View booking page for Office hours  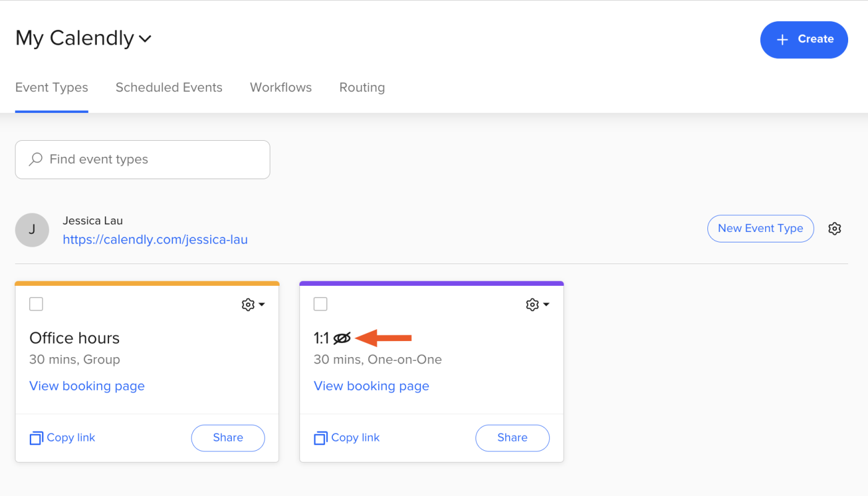87,386
